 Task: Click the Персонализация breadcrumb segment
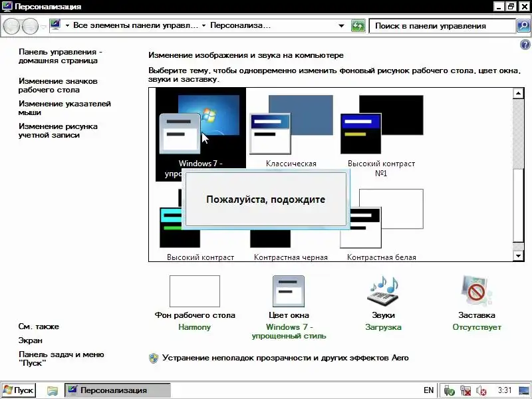241,25
